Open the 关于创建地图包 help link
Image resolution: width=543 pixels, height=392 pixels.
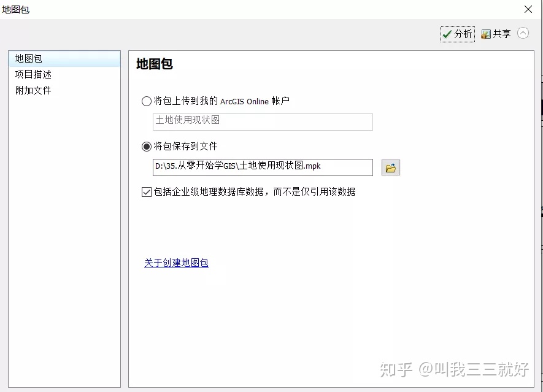click(x=176, y=263)
